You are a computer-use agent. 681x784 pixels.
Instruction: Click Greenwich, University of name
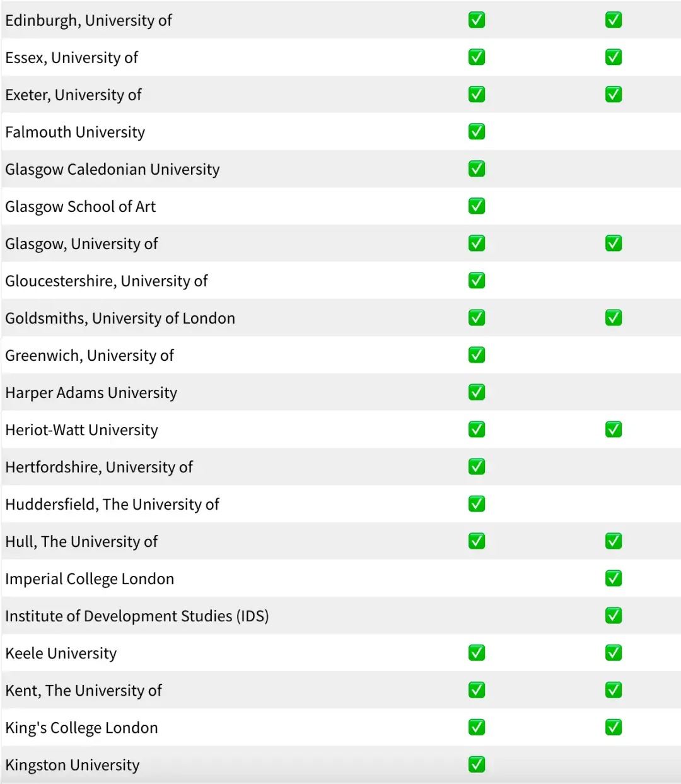[90, 356]
